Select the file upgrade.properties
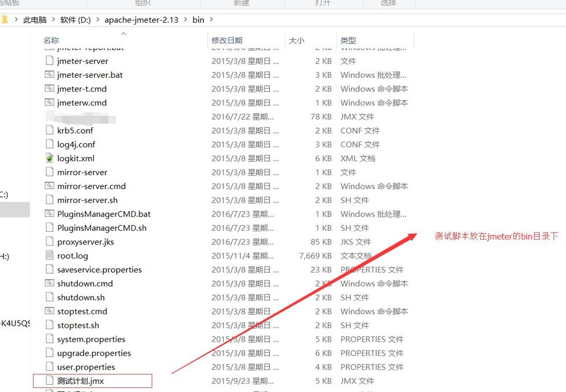 (x=94, y=353)
